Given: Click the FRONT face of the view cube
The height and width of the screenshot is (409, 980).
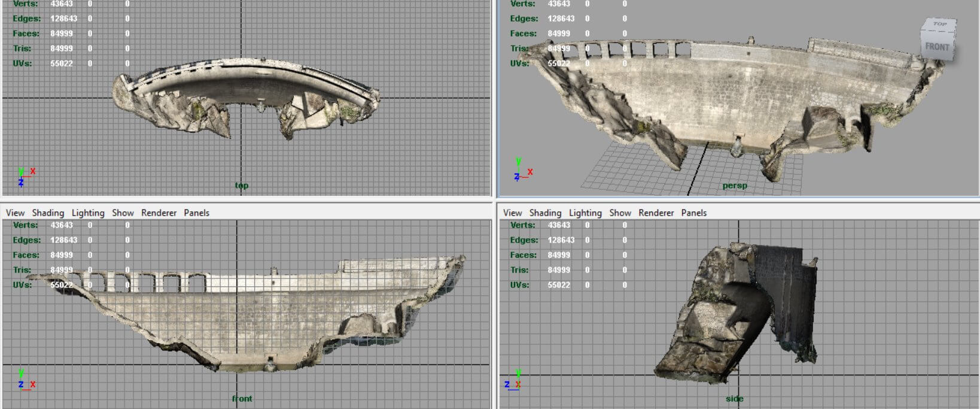Looking at the screenshot, I should click(x=937, y=46).
